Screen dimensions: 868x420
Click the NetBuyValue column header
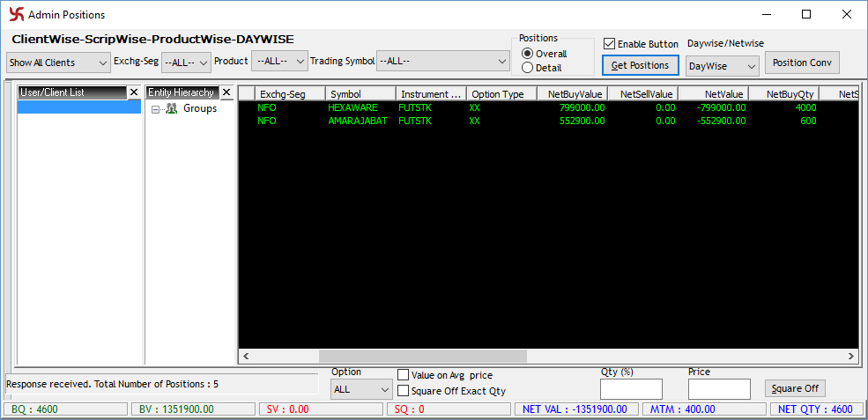coord(573,94)
